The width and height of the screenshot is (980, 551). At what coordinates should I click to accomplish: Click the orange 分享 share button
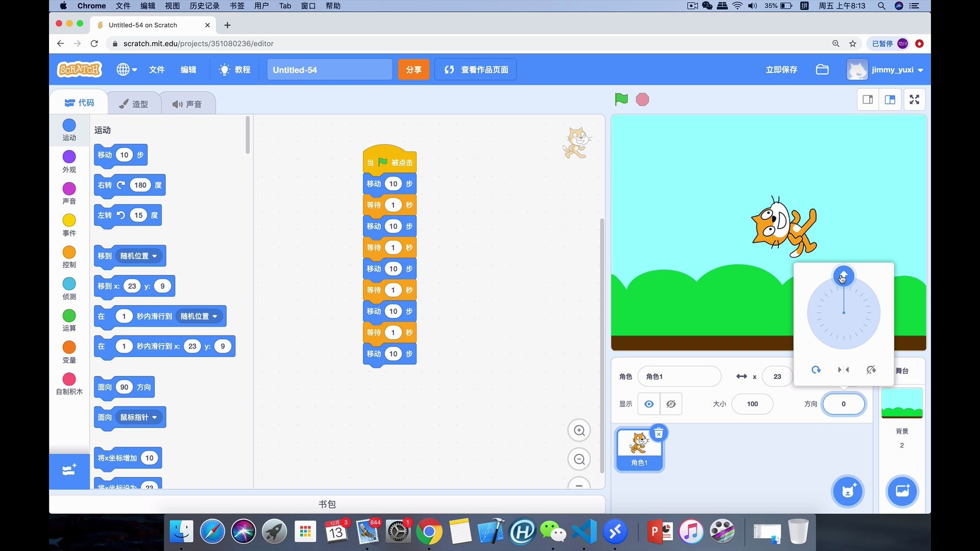[413, 69]
